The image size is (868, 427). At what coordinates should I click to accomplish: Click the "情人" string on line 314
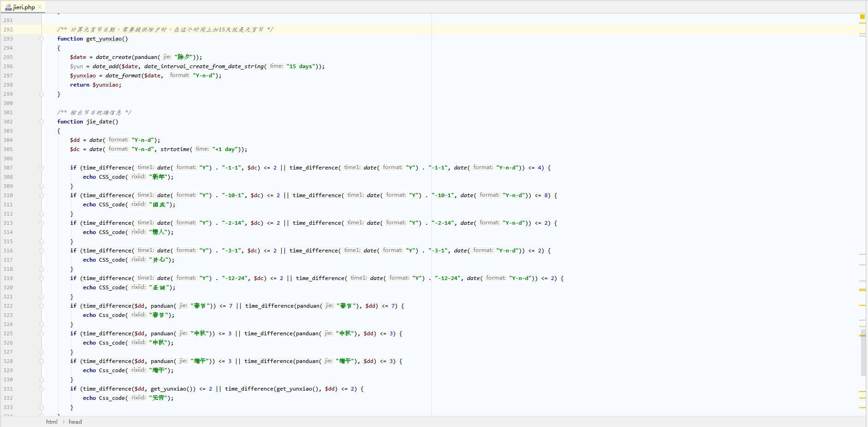[158, 232]
